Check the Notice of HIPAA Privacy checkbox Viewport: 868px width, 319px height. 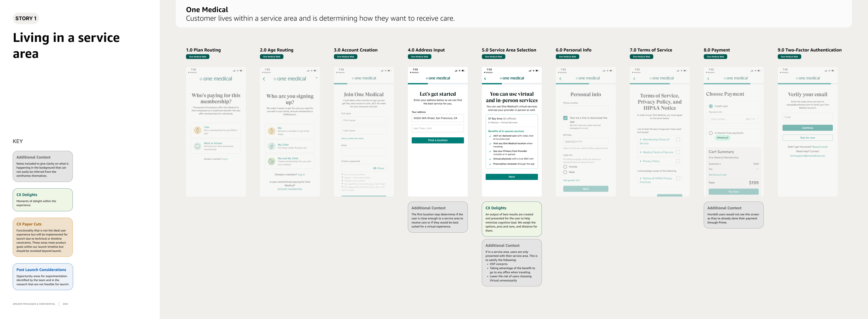(678, 178)
